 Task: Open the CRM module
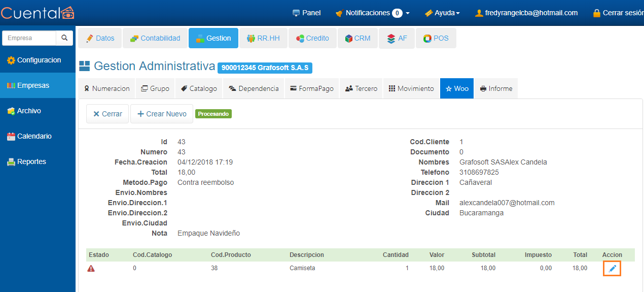(x=357, y=38)
